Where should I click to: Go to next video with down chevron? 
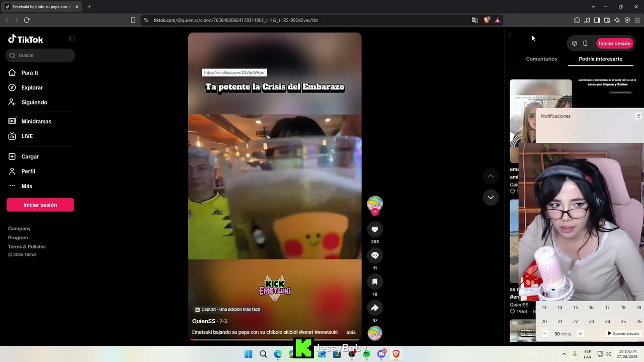coord(491,198)
